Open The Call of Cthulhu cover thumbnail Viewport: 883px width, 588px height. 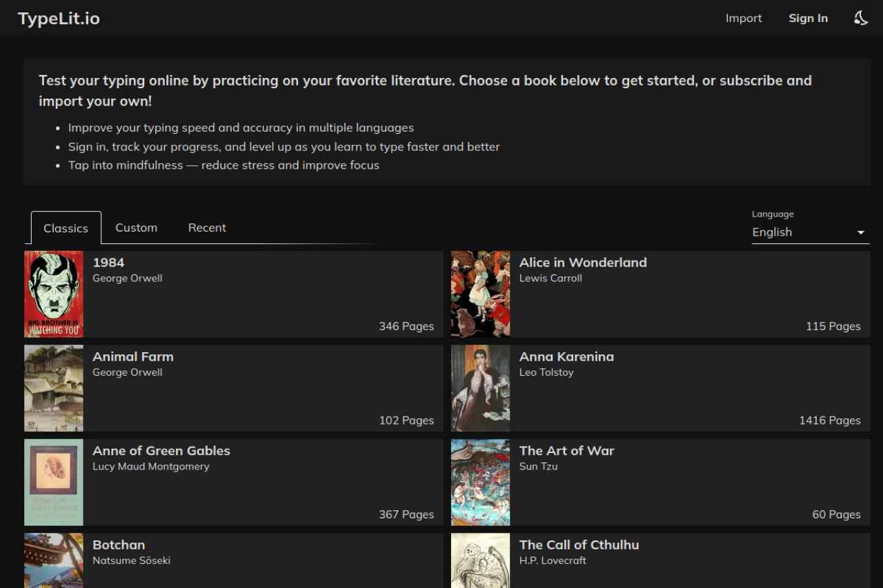[481, 560]
